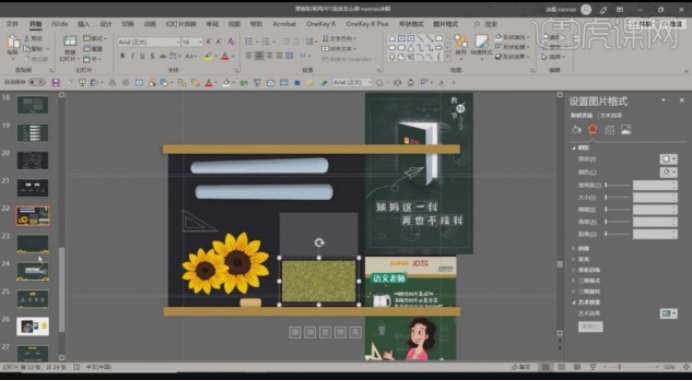Image resolution: width=692 pixels, height=381 pixels.
Task: Click the New Slide icon
Action: (70, 41)
